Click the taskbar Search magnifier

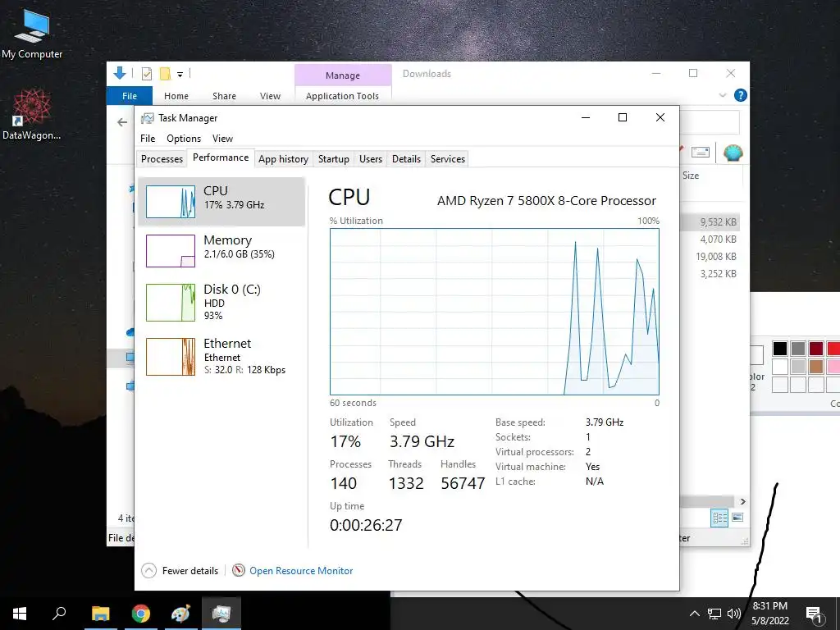pos(59,614)
